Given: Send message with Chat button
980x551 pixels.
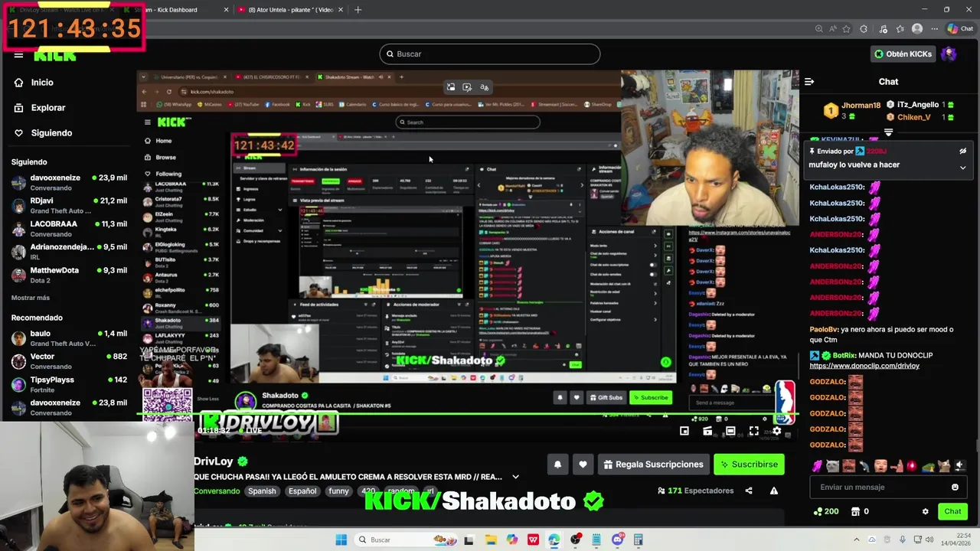Looking at the screenshot, I should tap(952, 511).
